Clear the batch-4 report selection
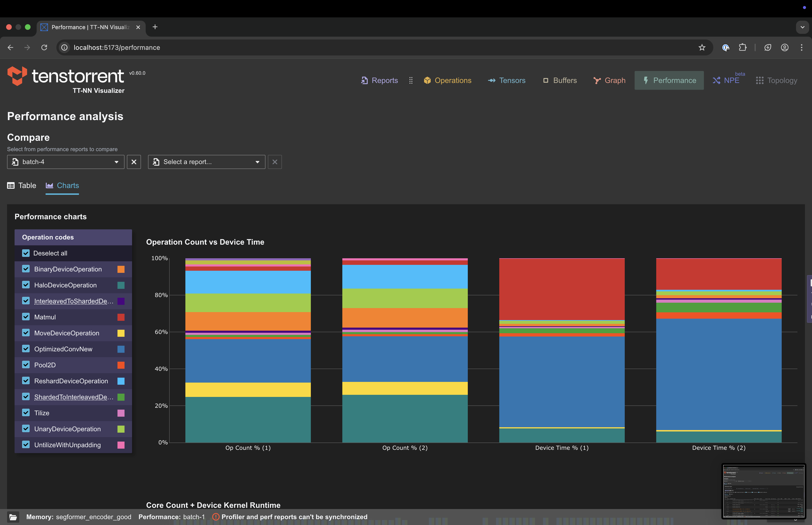 [x=134, y=162]
